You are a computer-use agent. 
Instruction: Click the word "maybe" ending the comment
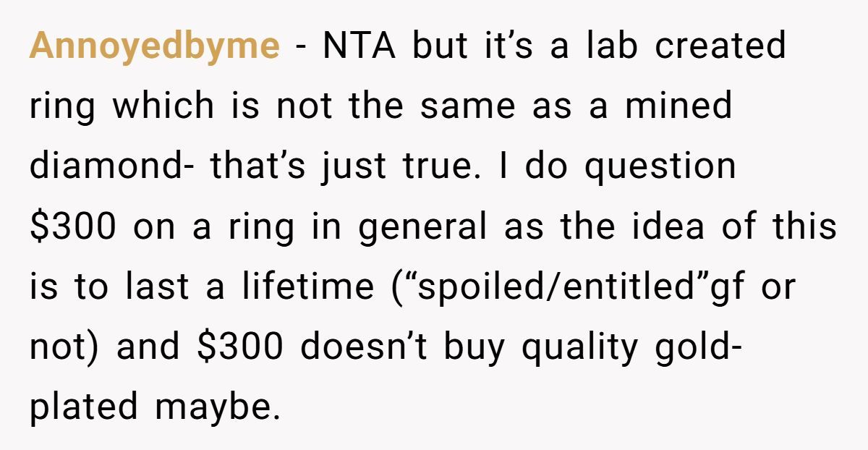(x=216, y=406)
